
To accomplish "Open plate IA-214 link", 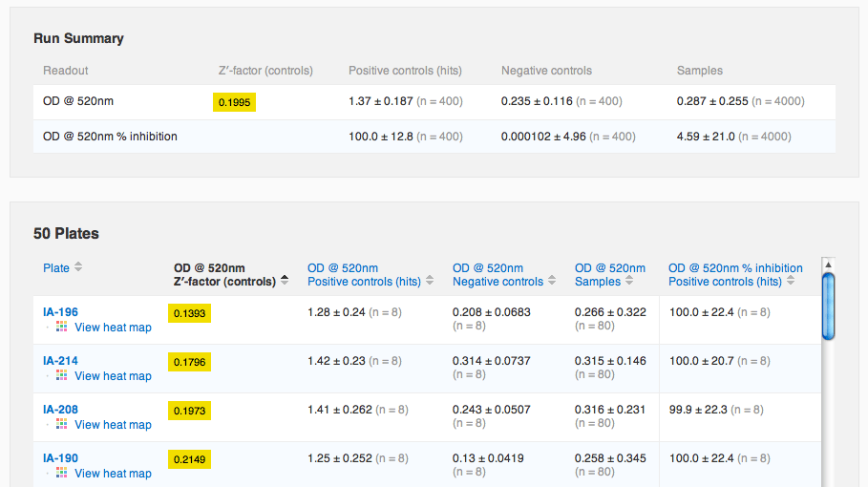I will click(60, 361).
